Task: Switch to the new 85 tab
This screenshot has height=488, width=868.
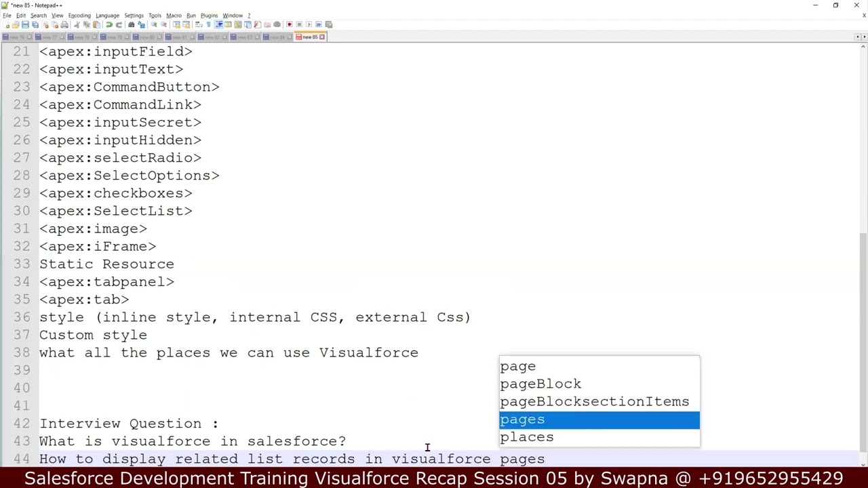Action: coord(310,37)
